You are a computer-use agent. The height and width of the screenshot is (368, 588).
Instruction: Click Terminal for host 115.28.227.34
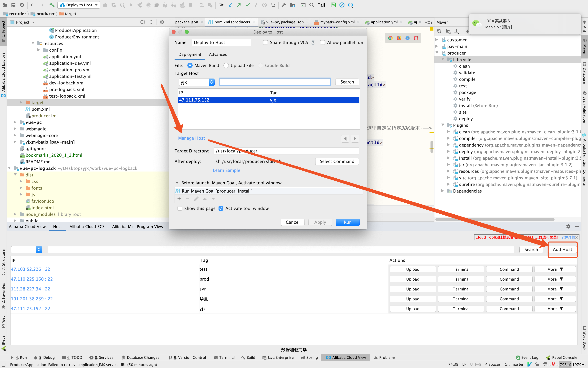click(x=461, y=289)
